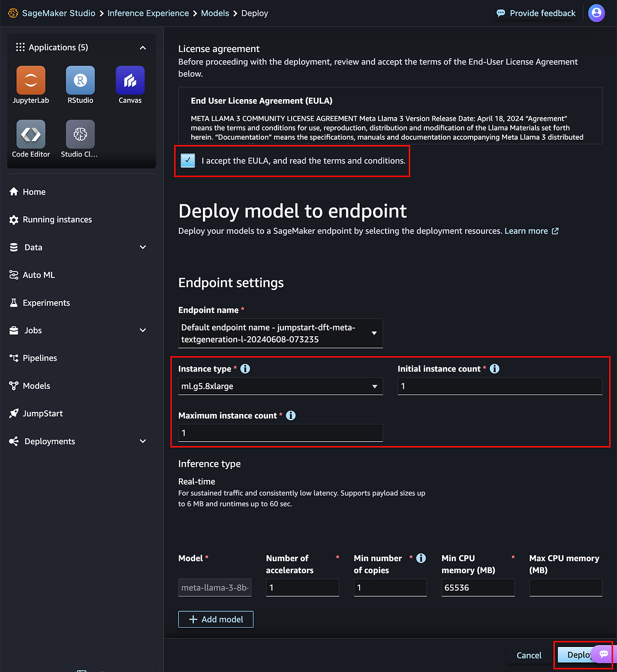The width and height of the screenshot is (617, 672).
Task: Click the Cancel button
Action: pos(529,655)
